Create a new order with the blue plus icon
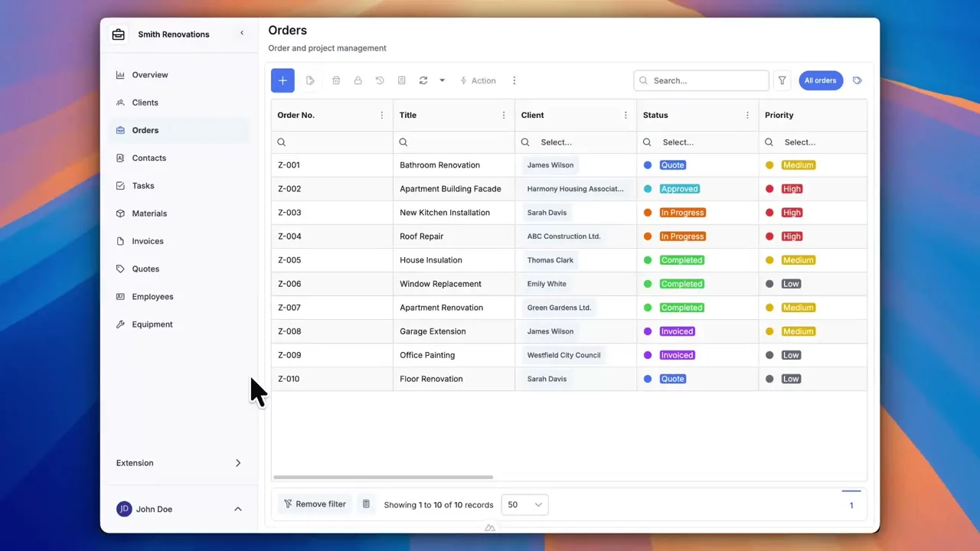980x551 pixels. 283,80
